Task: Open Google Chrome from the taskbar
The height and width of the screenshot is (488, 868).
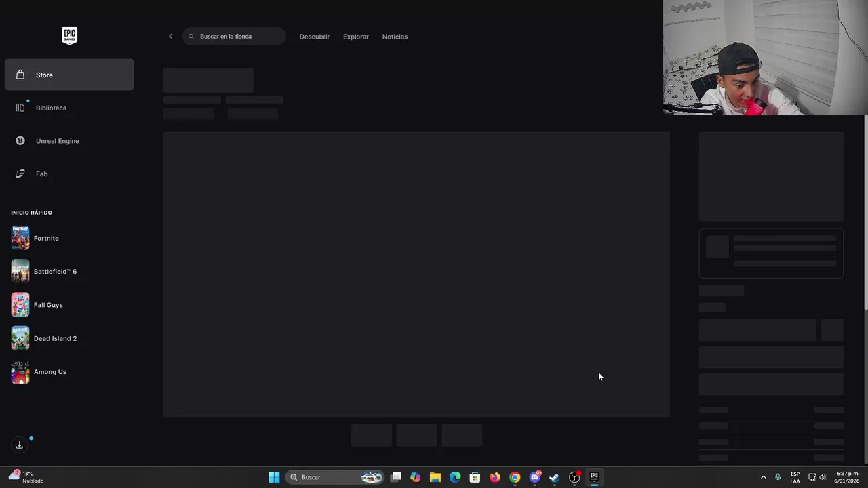Action: (515, 477)
